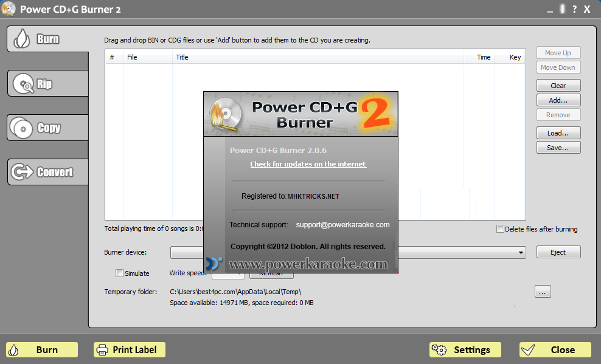
Task: Eject the disc from burner
Action: coord(558,252)
